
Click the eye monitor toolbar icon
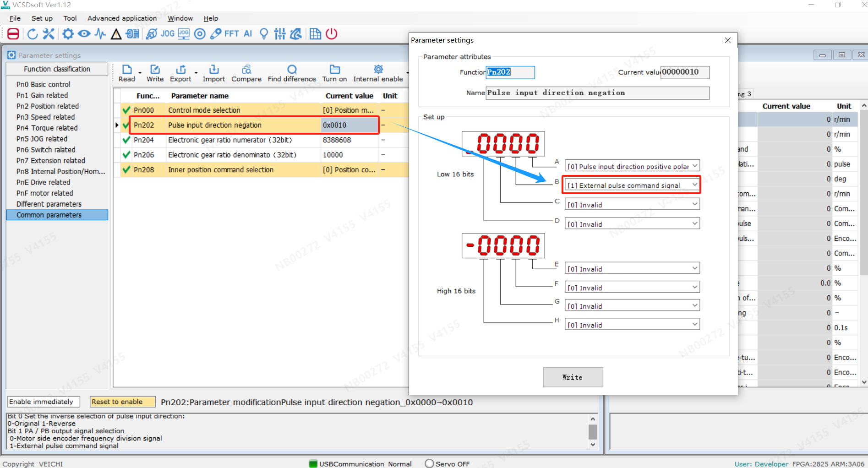point(84,34)
